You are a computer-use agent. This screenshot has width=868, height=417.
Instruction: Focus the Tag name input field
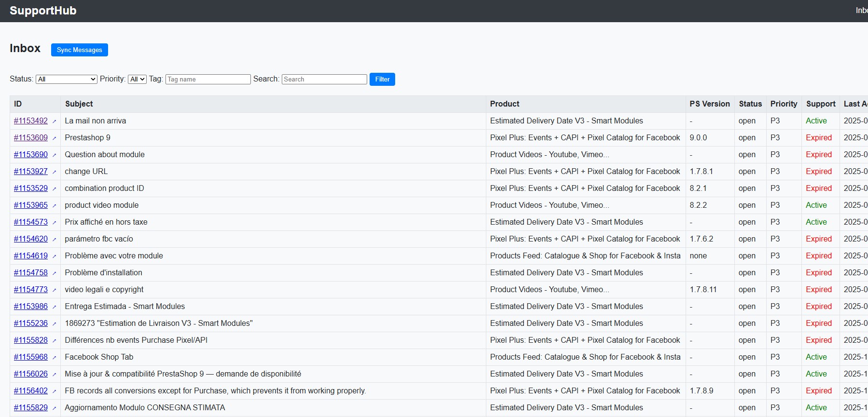208,79
